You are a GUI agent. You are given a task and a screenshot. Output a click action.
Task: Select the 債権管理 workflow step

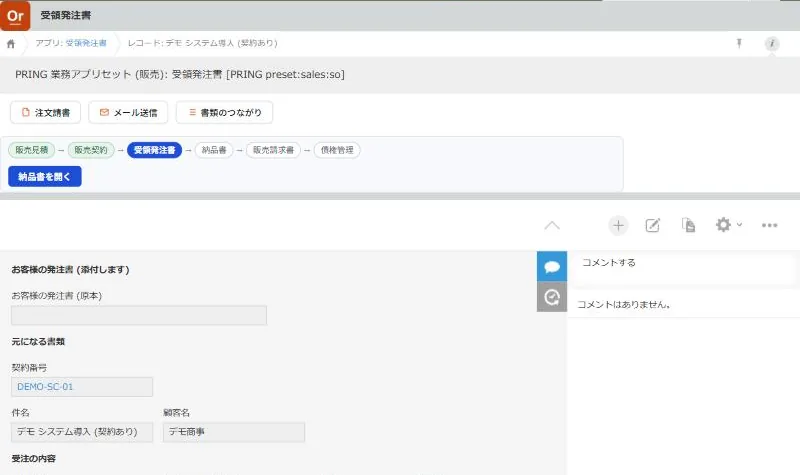point(337,150)
